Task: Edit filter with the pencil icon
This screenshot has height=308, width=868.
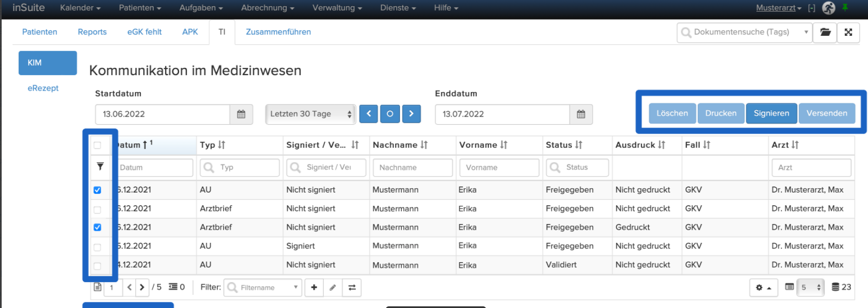Action: coord(333,288)
